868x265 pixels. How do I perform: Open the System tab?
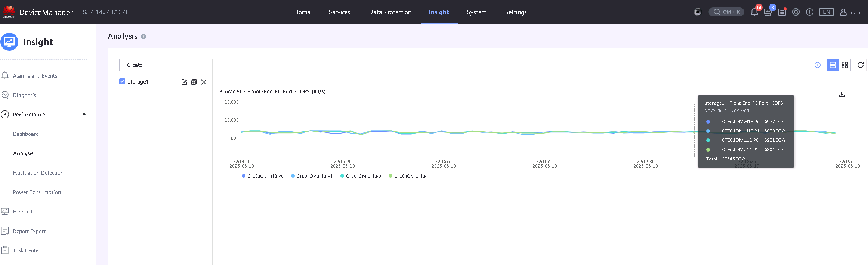(476, 12)
